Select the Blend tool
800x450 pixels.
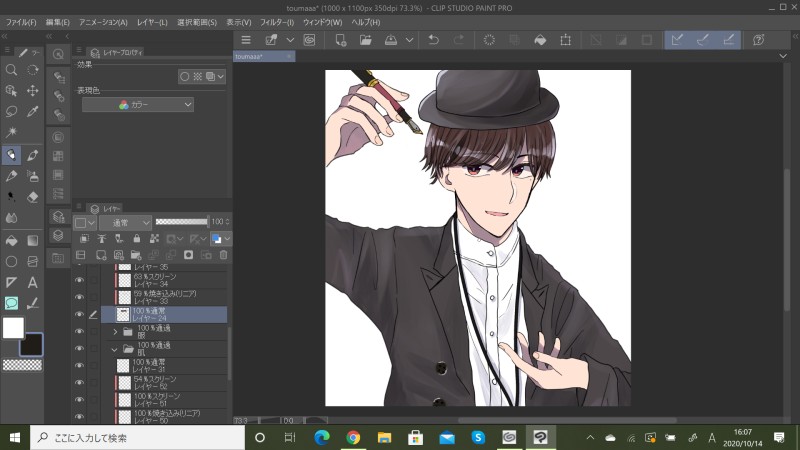point(11,218)
